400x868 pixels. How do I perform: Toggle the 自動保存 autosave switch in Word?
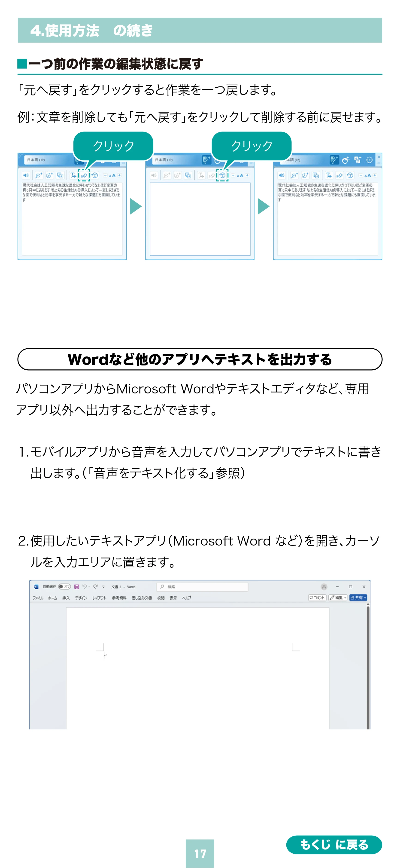pyautogui.click(x=64, y=587)
